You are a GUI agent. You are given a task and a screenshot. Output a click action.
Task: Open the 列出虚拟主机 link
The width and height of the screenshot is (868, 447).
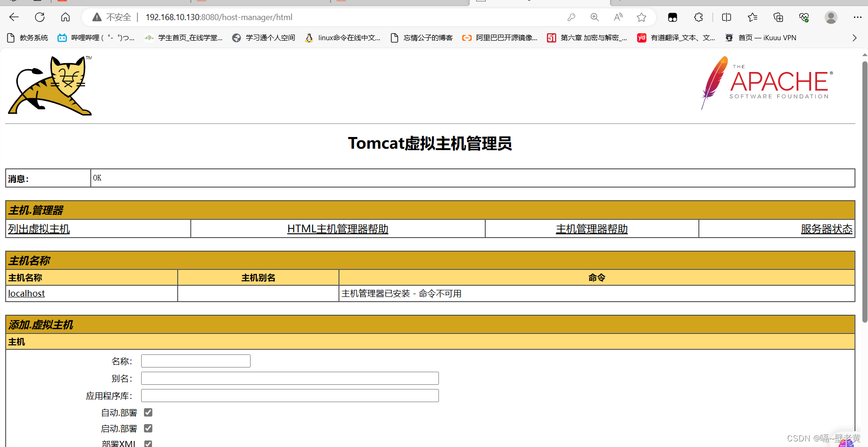point(39,229)
